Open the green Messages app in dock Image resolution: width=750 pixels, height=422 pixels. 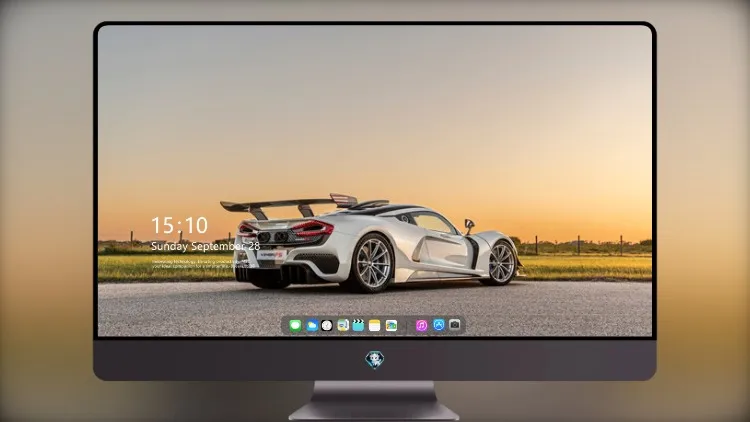295,326
